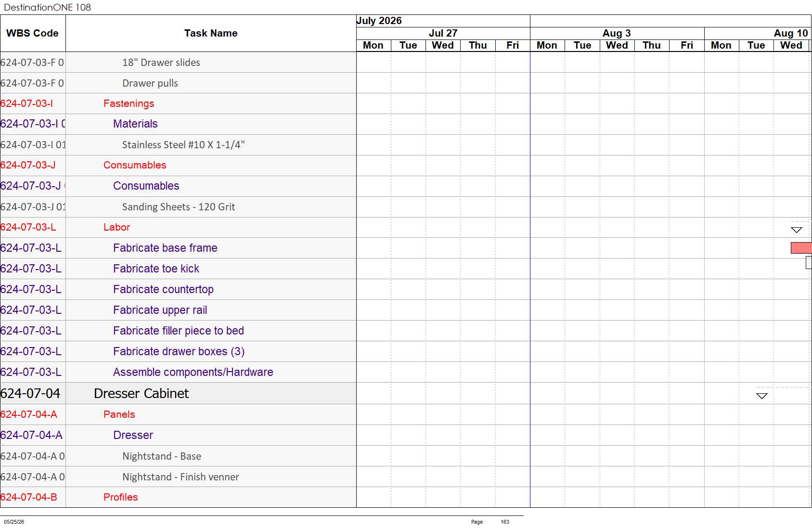Click the Labor summary triangle marker

[797, 230]
